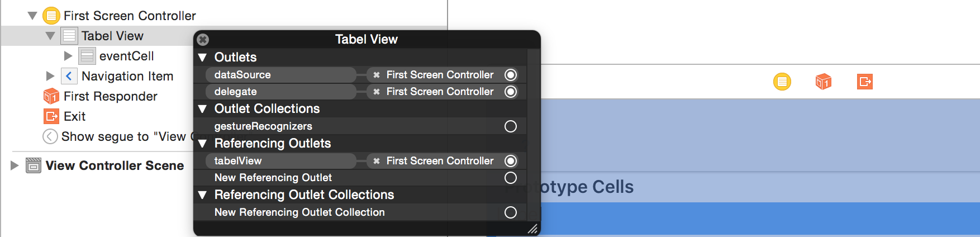Select Show segue to View Controller item
The width and height of the screenshot is (980, 237).
123,136
